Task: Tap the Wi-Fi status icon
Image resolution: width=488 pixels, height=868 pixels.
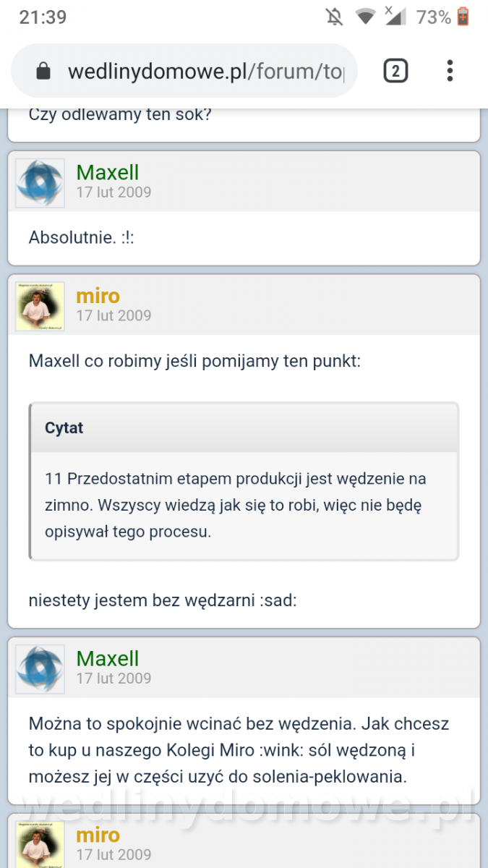Action: [366, 17]
